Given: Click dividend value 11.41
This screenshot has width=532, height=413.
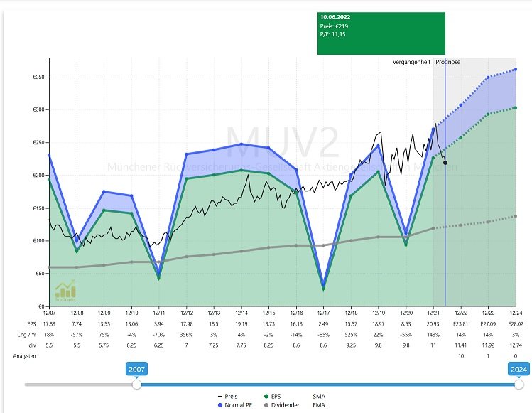Looking at the screenshot, I should coord(461,345).
